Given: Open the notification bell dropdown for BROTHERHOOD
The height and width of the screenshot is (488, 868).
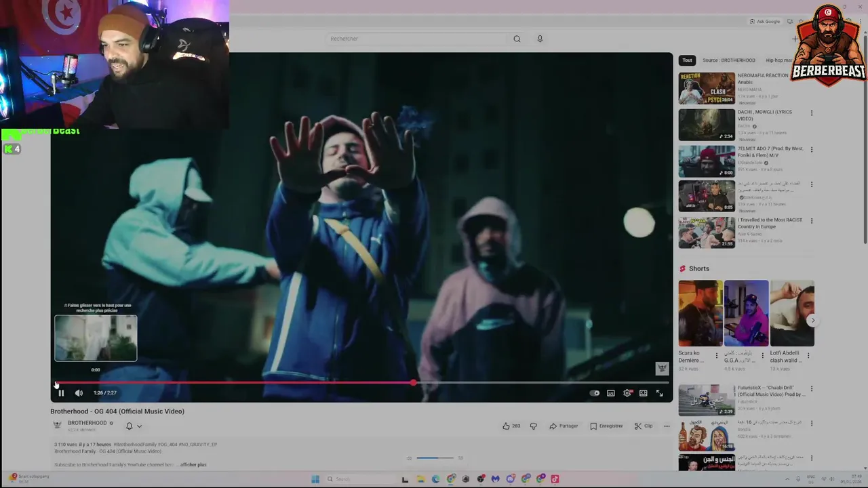Looking at the screenshot, I should pyautogui.click(x=134, y=426).
